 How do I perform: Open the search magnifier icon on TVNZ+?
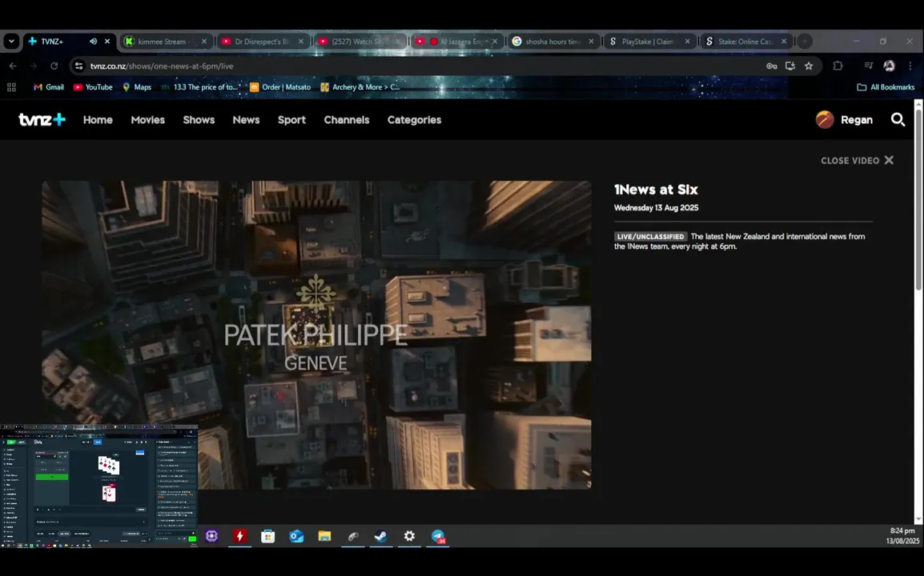tap(898, 119)
